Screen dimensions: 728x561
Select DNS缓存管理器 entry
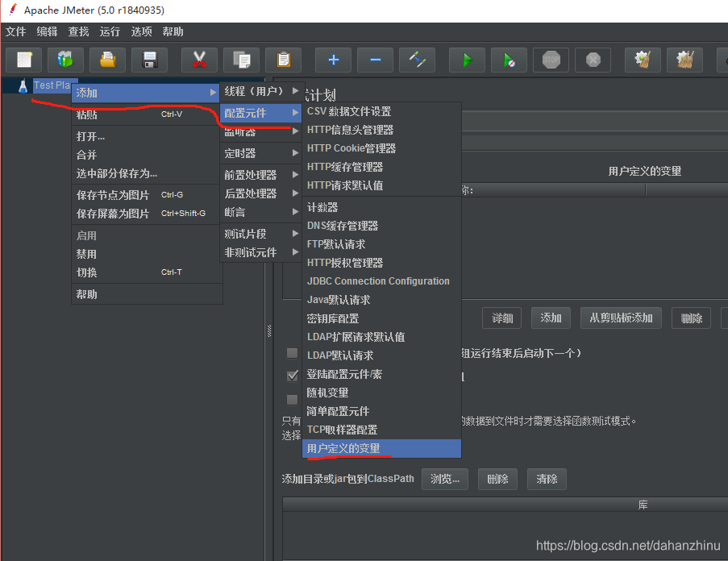point(381,226)
